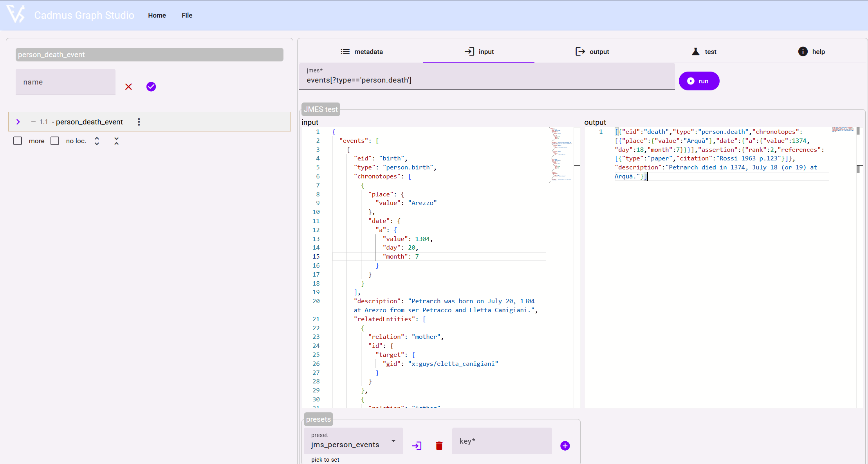Click the test tab flask icon
Image resolution: width=868 pixels, height=464 pixels.
point(695,51)
